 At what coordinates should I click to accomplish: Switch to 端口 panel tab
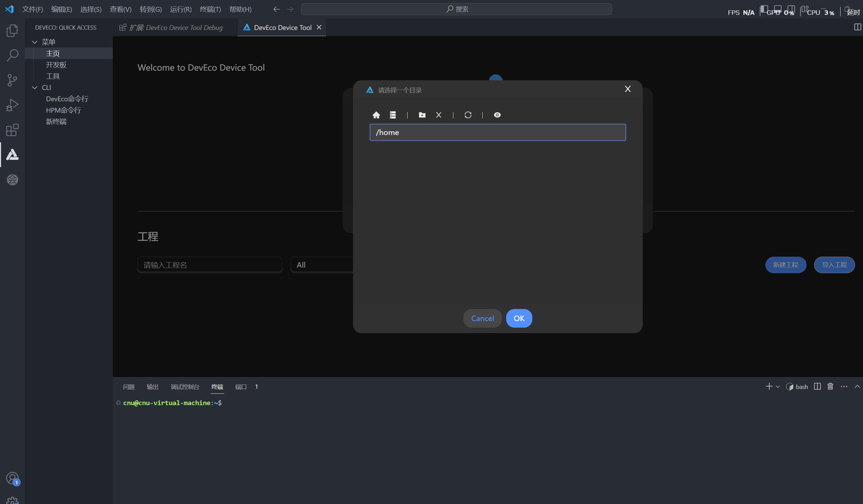click(241, 387)
